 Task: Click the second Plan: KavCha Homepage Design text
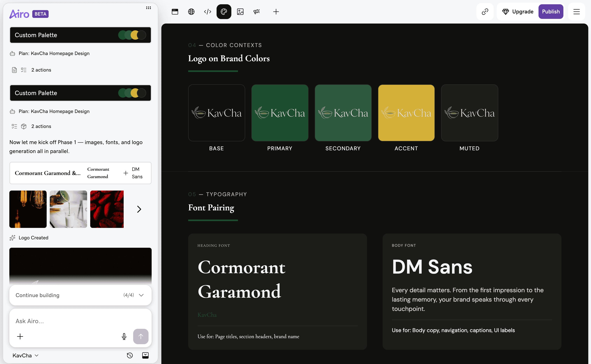[54, 111]
